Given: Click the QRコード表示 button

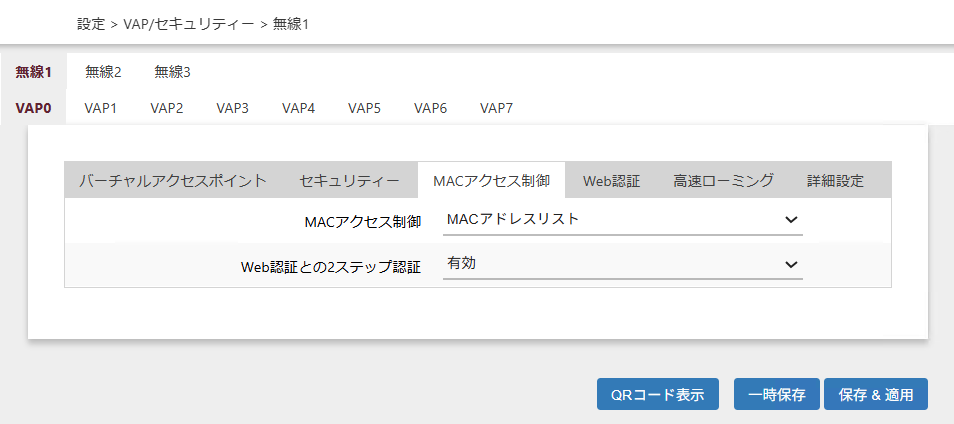Looking at the screenshot, I should point(658,394).
